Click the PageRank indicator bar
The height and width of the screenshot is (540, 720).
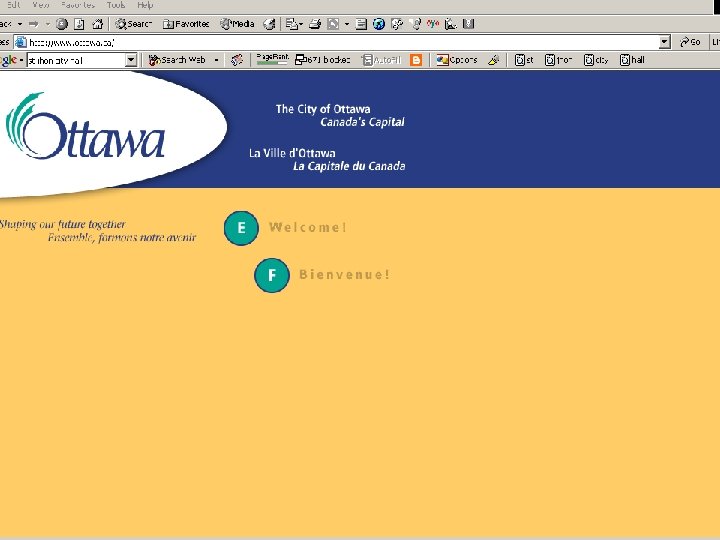[x=273, y=59]
